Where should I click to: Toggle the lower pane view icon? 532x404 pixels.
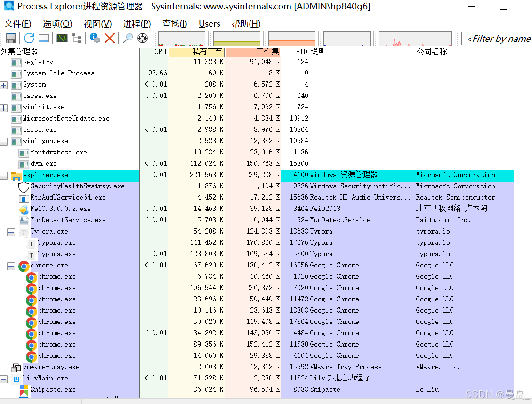click(44, 38)
